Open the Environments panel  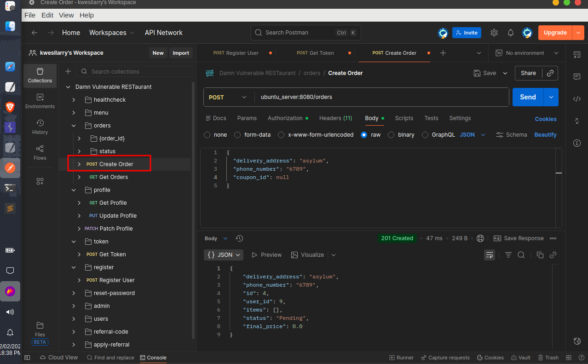(40, 100)
